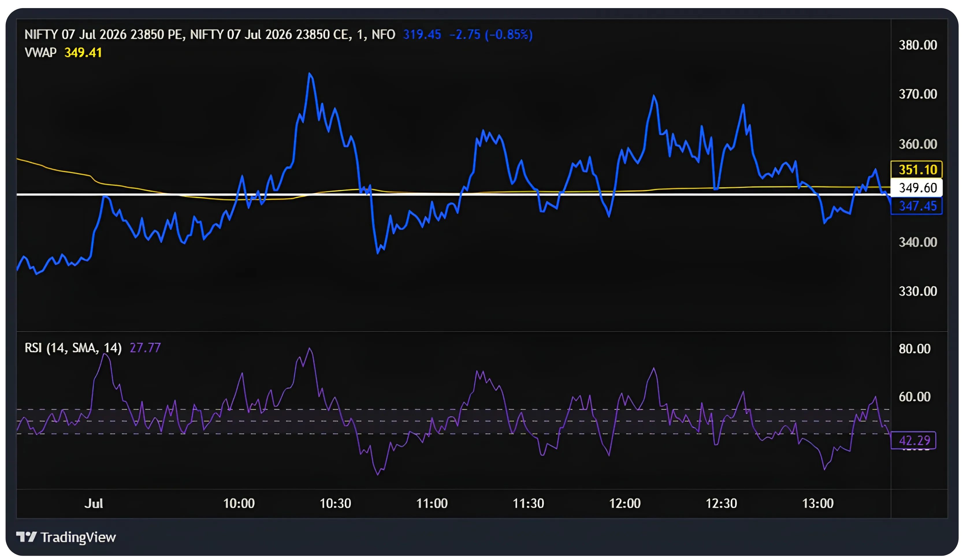Click the purple 42.29 RSI value tag
Screen dimensions: 963x560
click(x=913, y=440)
